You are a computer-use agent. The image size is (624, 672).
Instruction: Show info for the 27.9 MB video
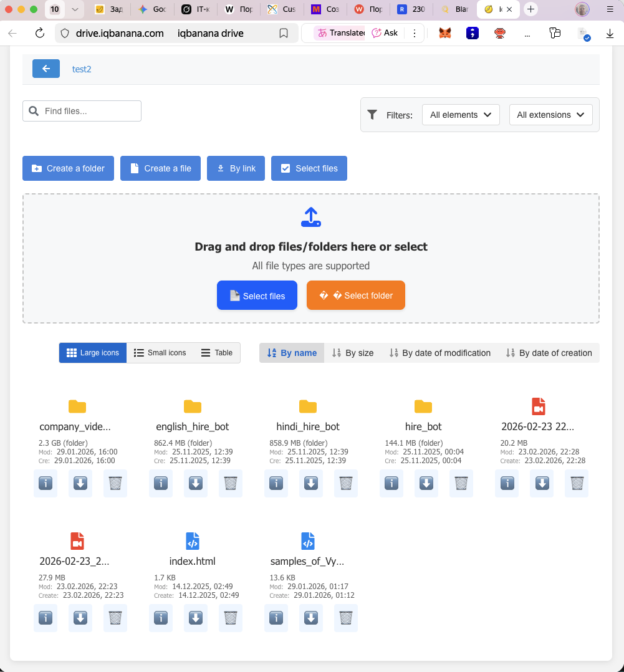pyautogui.click(x=46, y=618)
